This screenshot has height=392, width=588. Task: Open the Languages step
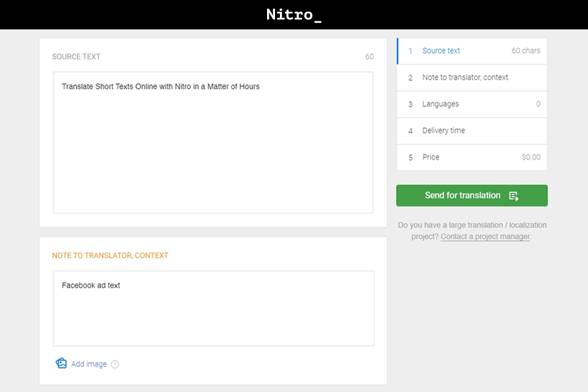[x=442, y=104]
